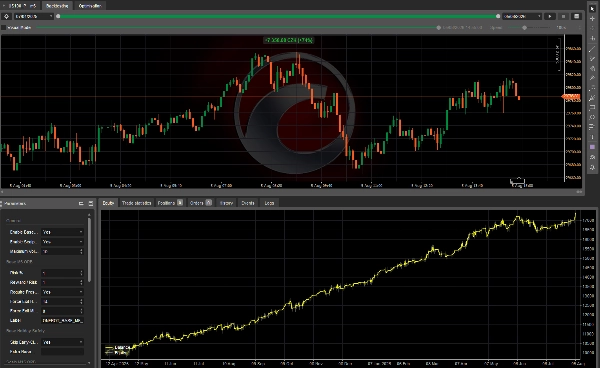Screen dimensions: 600x368
Task: Adjust the visual mode Speed slider handle
Action: click(x=524, y=28)
